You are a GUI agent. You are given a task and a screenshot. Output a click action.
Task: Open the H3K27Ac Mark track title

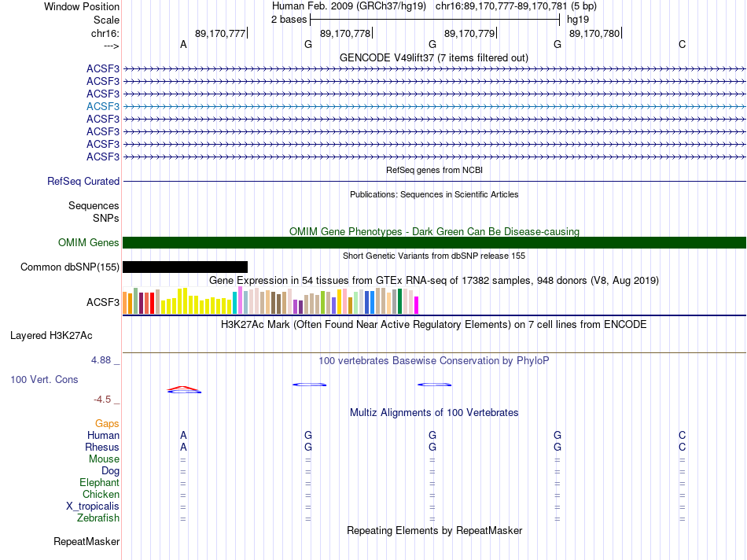[434, 325]
